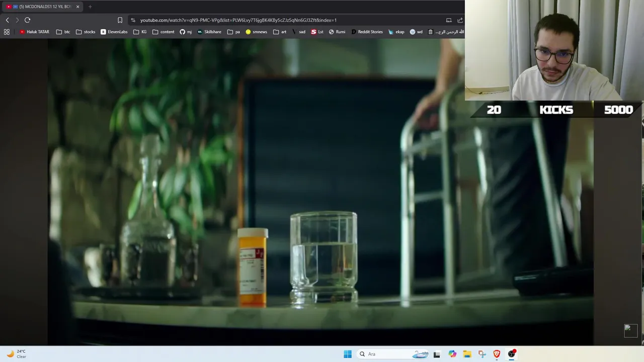This screenshot has width=644, height=362.
Task: Expand the btc bookmarks folder
Action: (x=63, y=32)
